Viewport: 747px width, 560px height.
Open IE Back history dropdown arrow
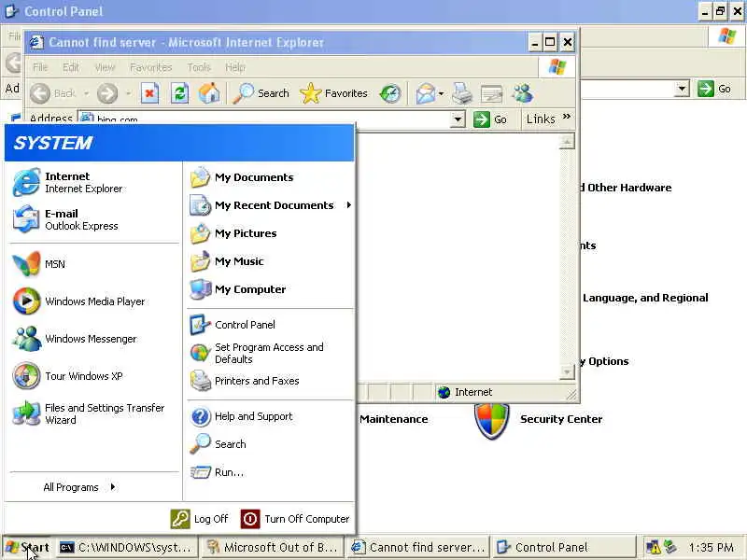click(86, 93)
